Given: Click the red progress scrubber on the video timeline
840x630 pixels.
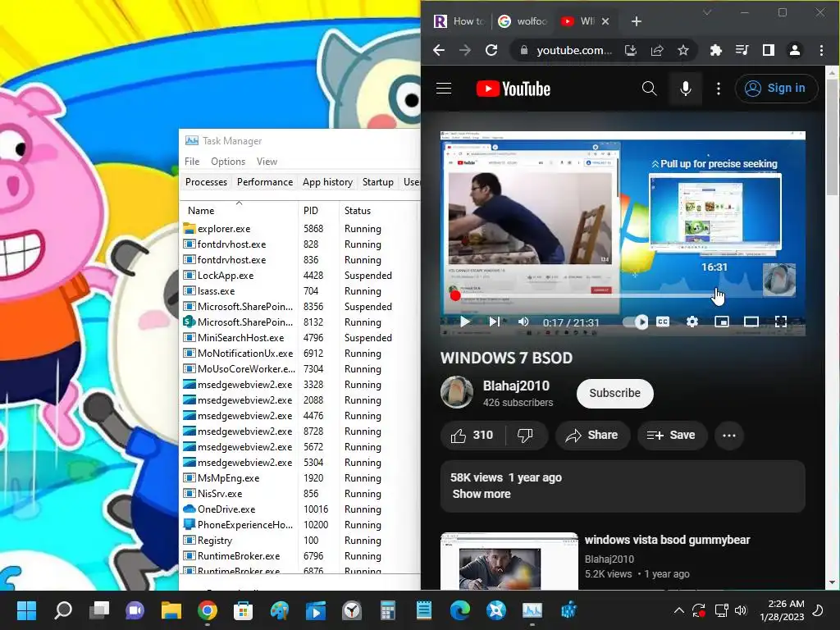Looking at the screenshot, I should [455, 295].
